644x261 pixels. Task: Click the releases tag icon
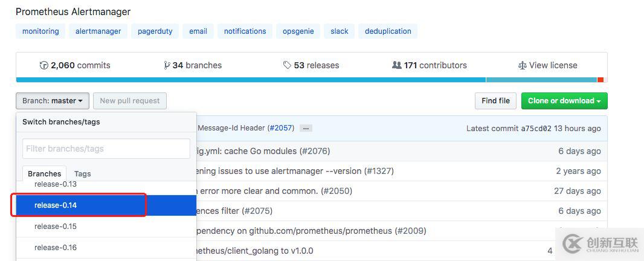tap(287, 65)
